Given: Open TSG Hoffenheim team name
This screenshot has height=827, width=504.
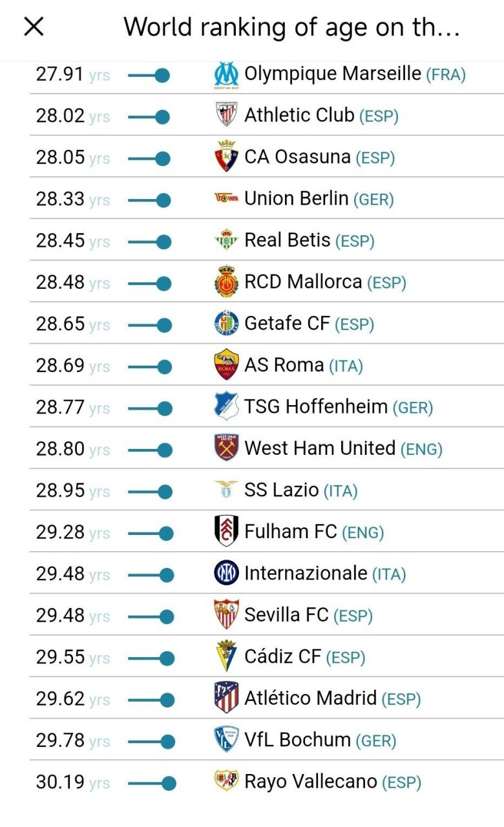Looking at the screenshot, I should (x=316, y=406).
